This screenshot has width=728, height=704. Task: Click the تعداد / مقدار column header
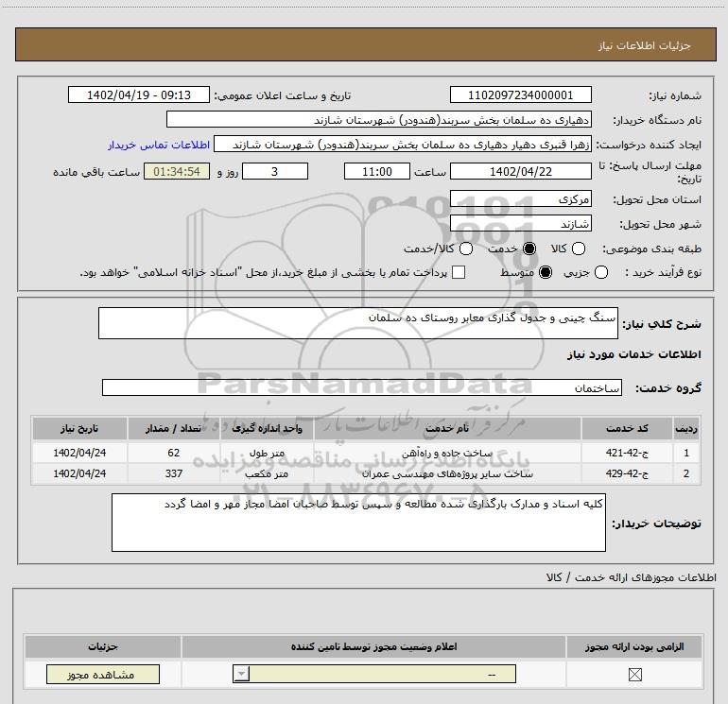173,428
